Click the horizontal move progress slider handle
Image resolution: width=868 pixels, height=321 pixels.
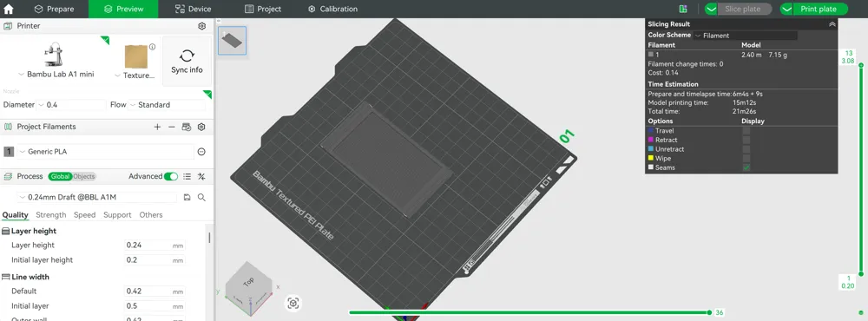coord(710,312)
